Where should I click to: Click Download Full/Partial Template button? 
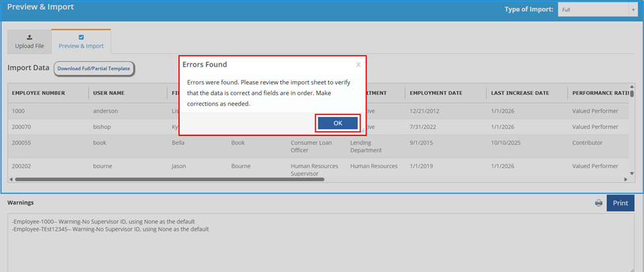(x=94, y=69)
